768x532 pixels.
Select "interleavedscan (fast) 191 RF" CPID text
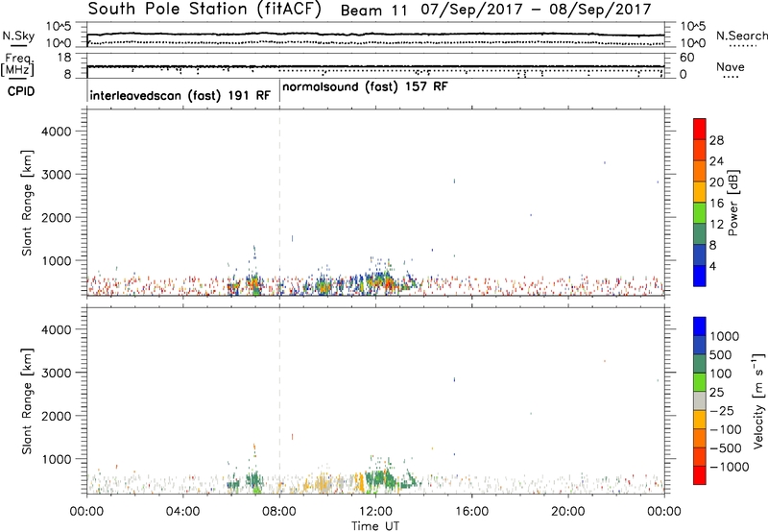coord(180,95)
